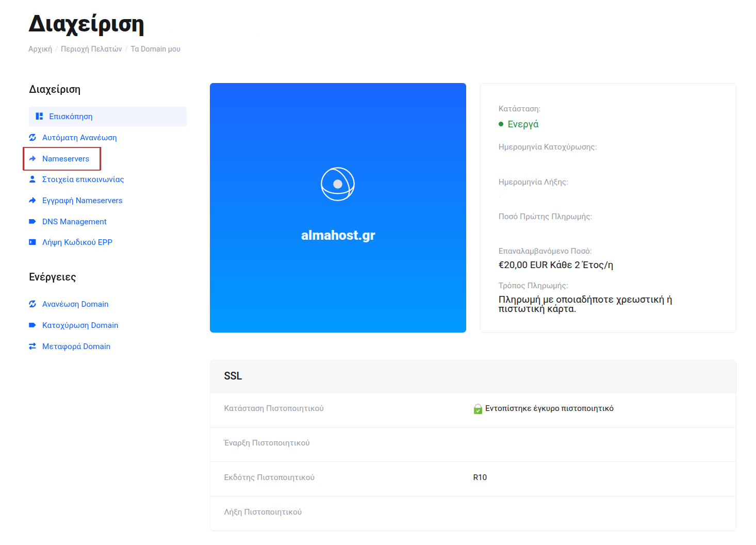Screen dimensions: 756x545
Task: Click Κατοχύρωση Domain action
Action: (x=80, y=325)
